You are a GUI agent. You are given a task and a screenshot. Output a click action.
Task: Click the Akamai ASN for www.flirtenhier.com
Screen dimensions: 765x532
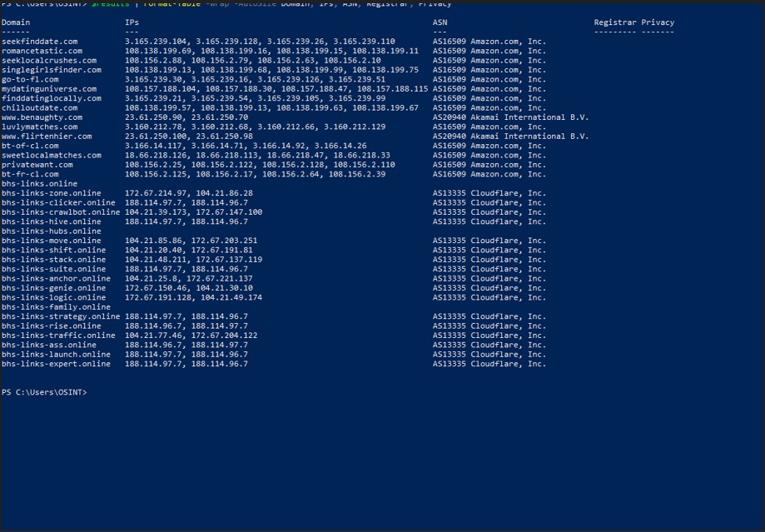[x=510, y=136]
